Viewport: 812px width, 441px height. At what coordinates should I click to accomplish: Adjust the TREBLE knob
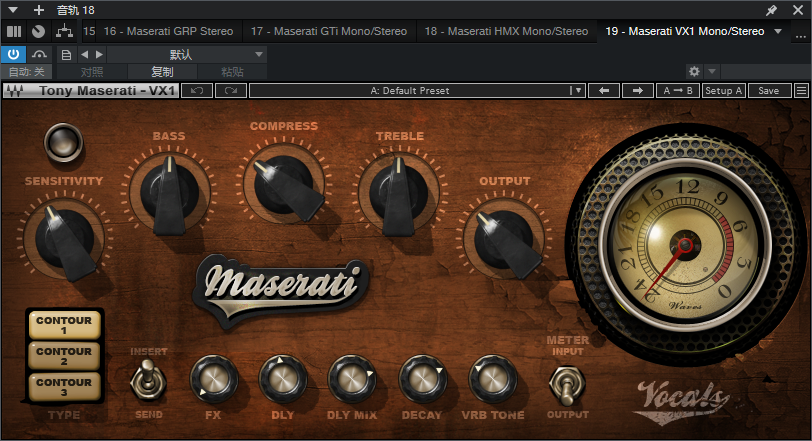point(399,193)
